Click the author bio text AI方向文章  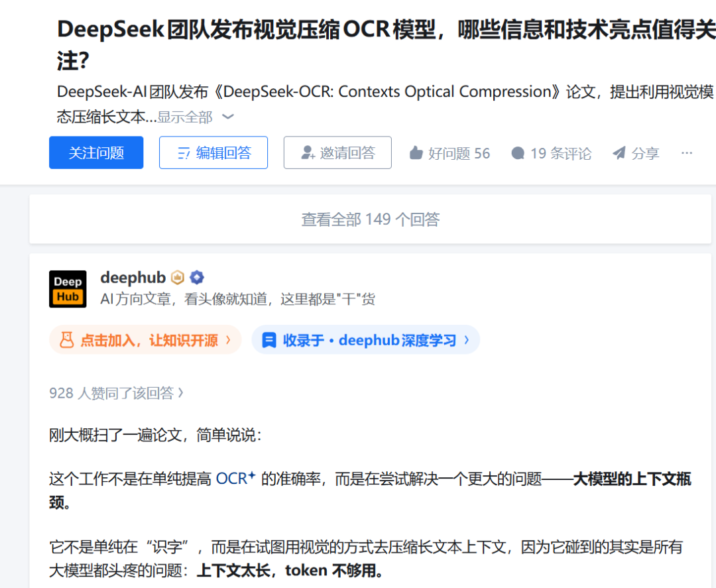(x=238, y=299)
